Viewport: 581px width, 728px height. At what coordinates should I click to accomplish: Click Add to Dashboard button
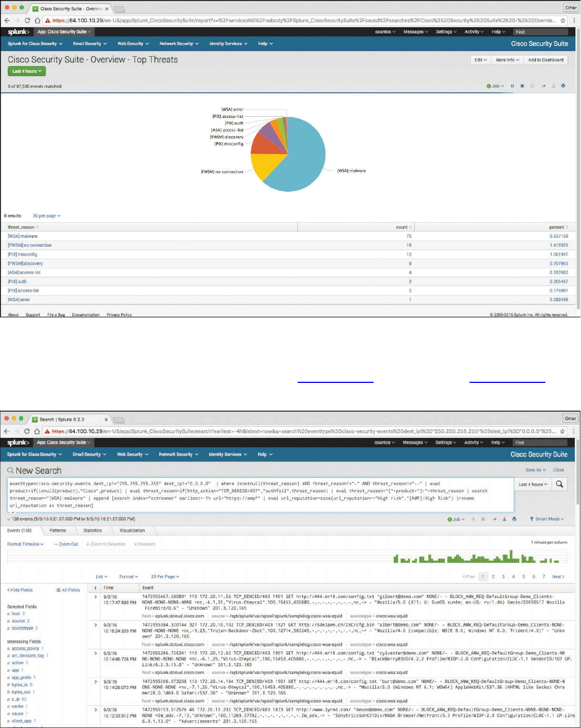click(545, 60)
